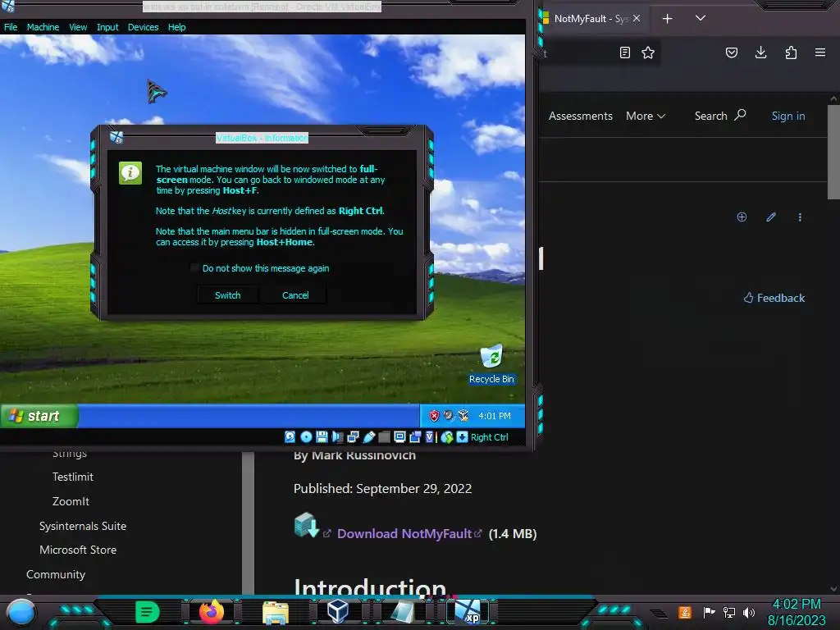Check 'Do not show this message again'
Screen dimensions: 840x630
point(194,268)
